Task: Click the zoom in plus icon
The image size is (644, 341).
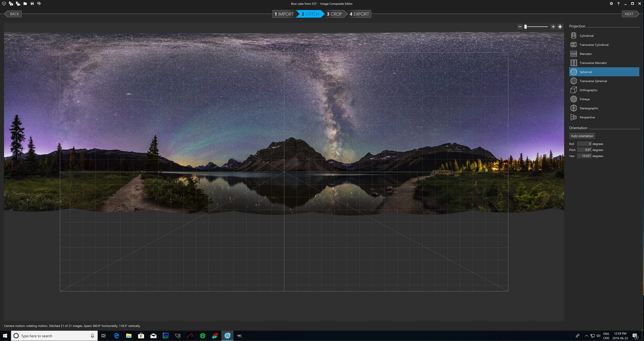Action: pos(553,26)
